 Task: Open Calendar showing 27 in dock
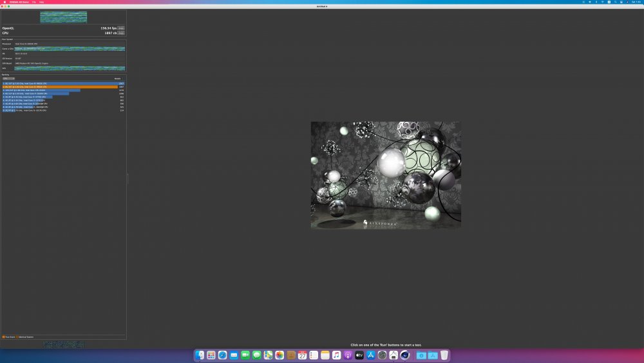302,355
